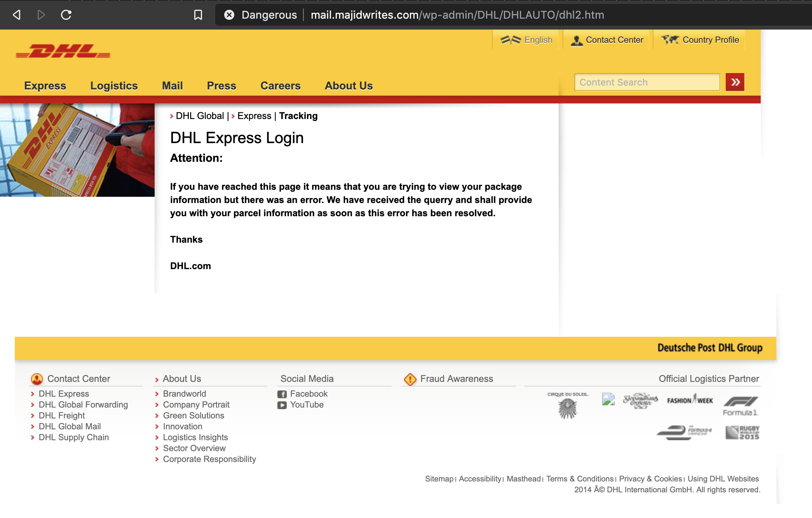Open the Fraud Awareness link
Screen dimensions: 812x518
456,379
